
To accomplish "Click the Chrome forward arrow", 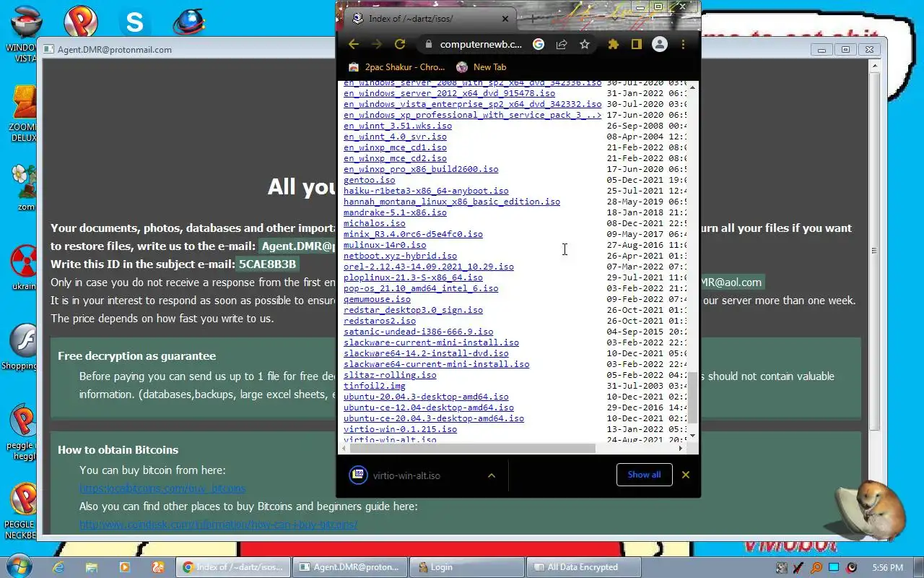I will pos(377,44).
